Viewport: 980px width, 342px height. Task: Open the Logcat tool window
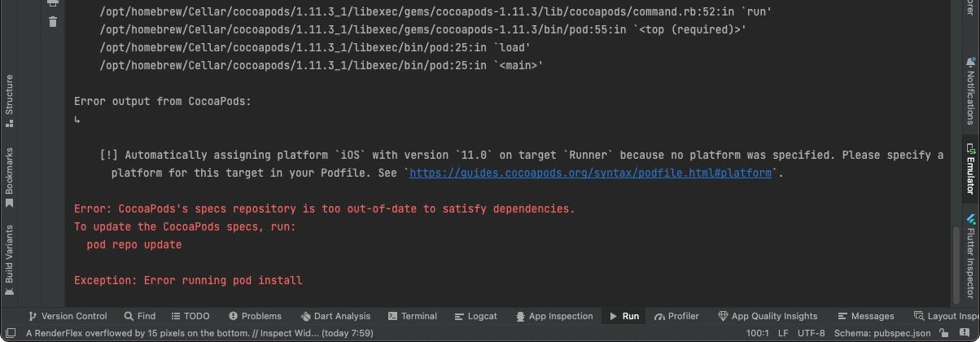[x=476, y=316]
